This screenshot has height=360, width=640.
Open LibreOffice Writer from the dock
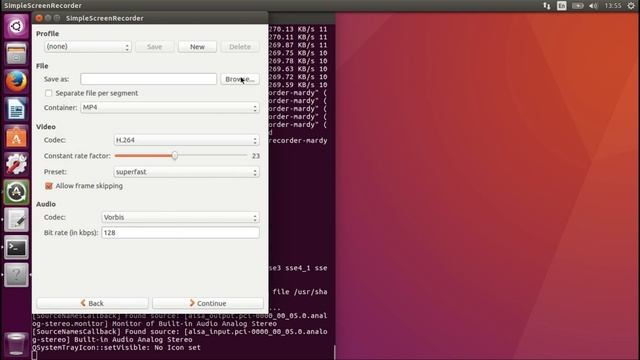coord(16,109)
